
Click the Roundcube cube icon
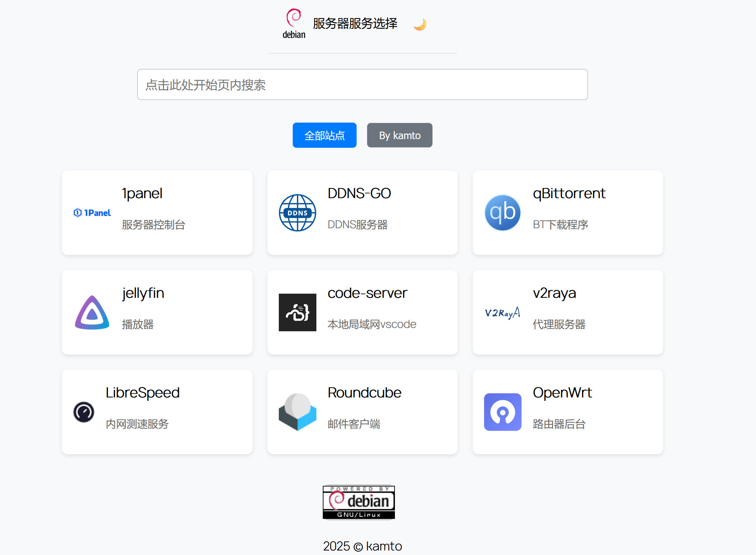(297, 412)
